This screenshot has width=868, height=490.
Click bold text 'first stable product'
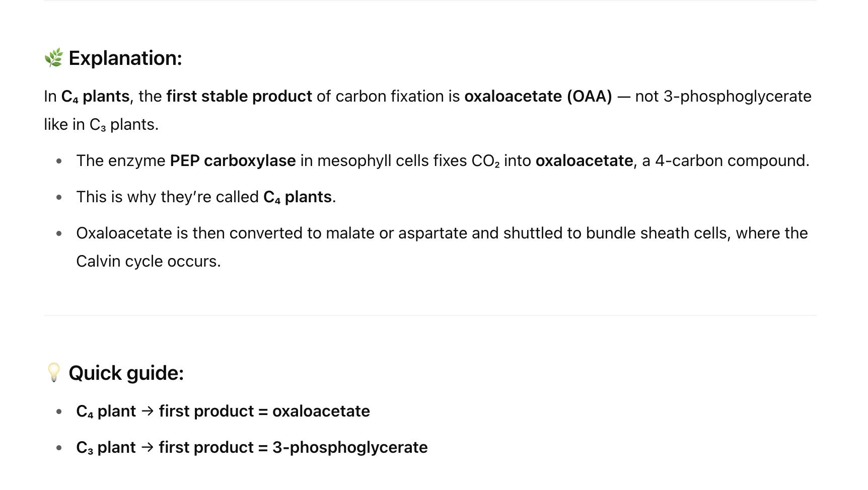(239, 96)
